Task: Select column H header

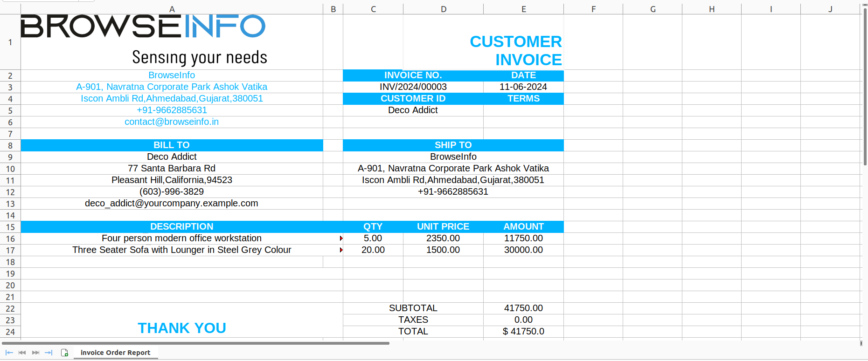Action: pyautogui.click(x=712, y=9)
